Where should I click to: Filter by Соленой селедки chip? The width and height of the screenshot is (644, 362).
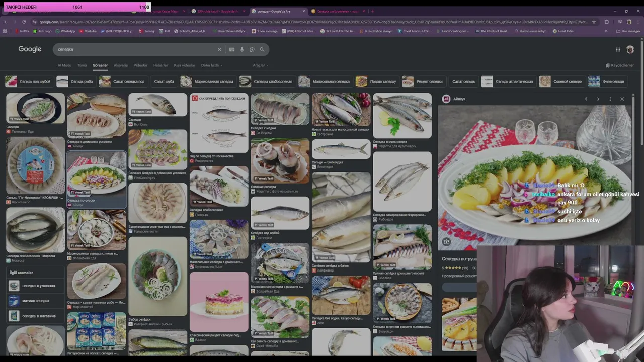562,81
